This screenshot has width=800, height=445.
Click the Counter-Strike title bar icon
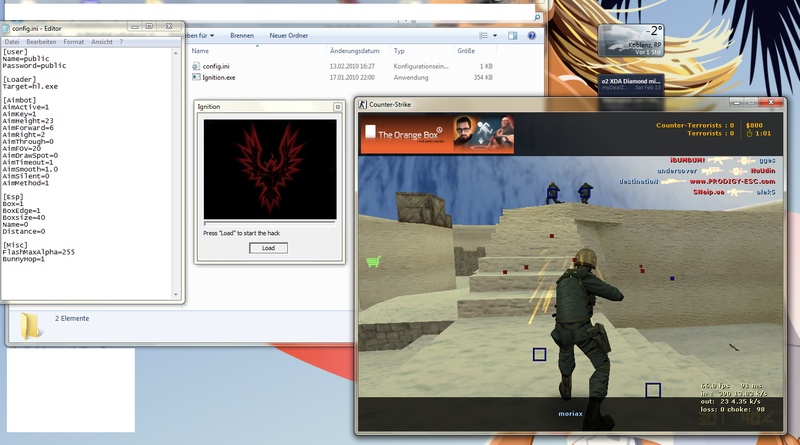(x=362, y=104)
